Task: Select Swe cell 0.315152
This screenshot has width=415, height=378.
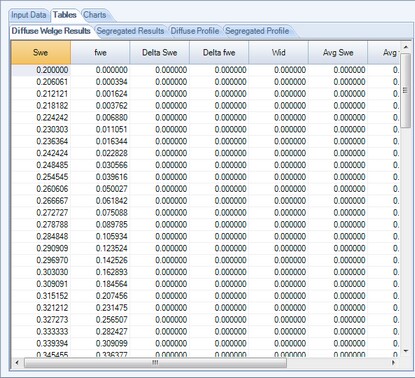Action: 41,296
